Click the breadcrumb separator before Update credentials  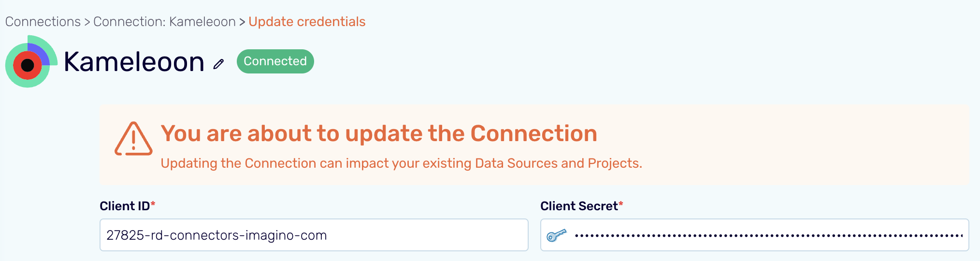242,22
